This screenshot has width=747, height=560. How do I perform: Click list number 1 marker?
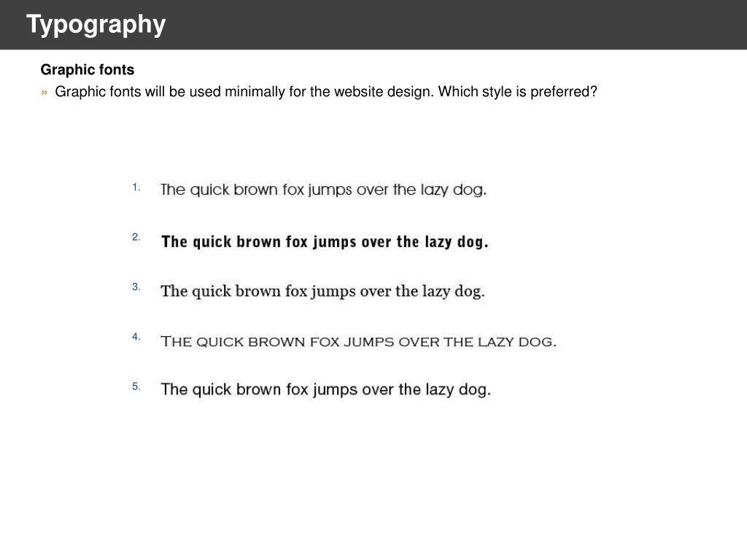point(136,187)
